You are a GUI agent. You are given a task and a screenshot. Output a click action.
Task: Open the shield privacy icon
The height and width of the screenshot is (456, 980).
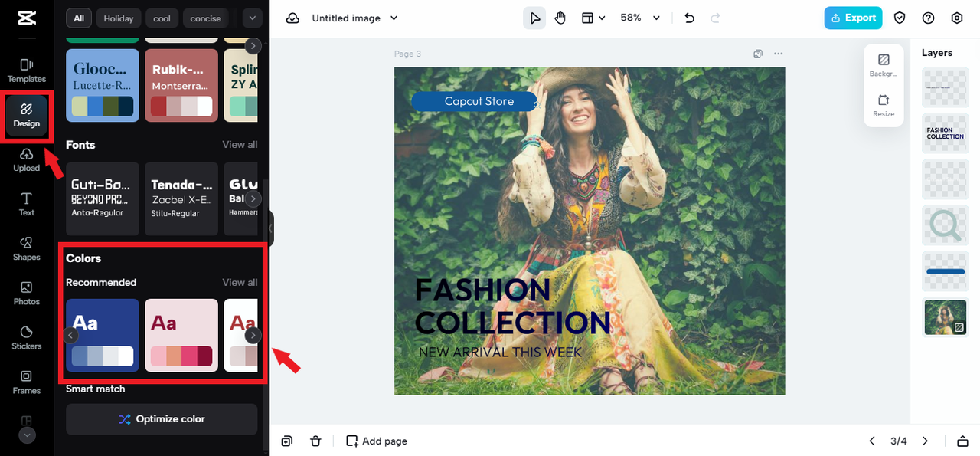click(900, 18)
